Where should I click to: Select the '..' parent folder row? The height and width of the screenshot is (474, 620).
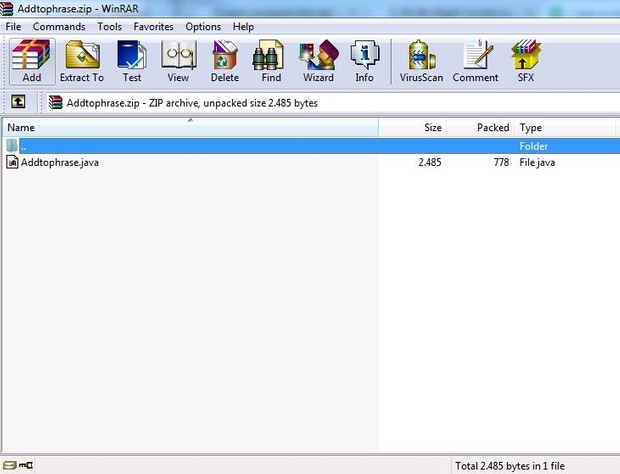pos(311,146)
